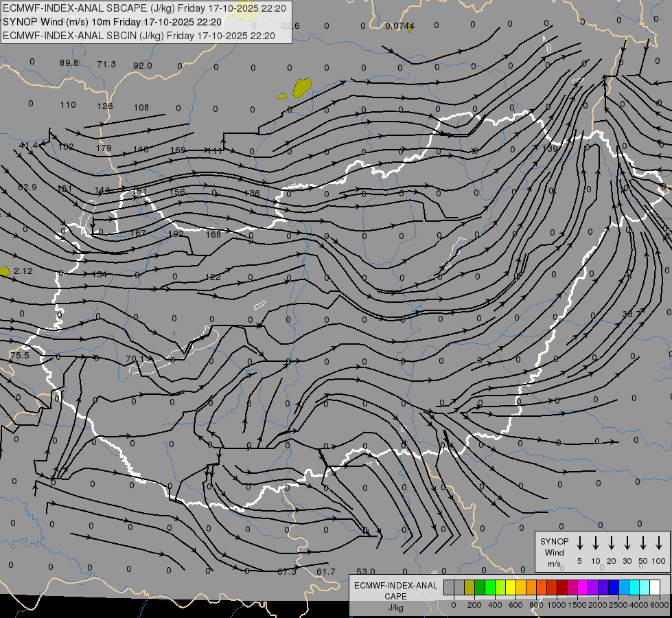
Task: Click the CAPE value 92.0 on map
Action: [143, 66]
